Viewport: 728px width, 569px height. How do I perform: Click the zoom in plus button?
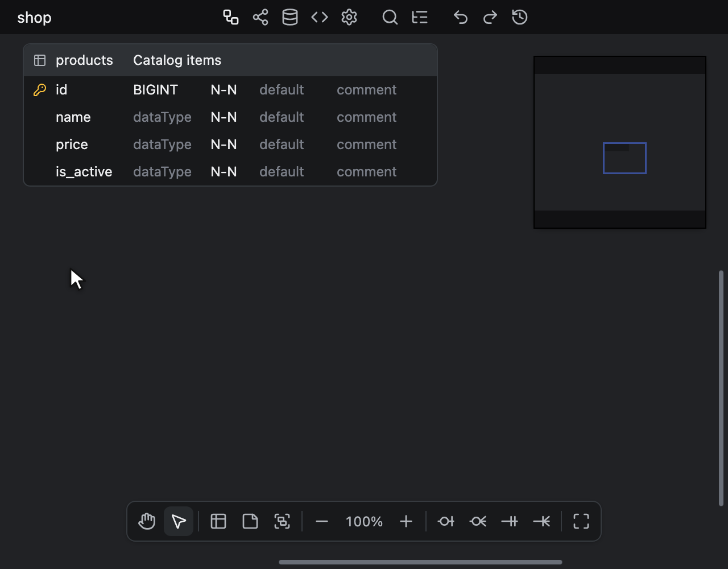coord(406,521)
